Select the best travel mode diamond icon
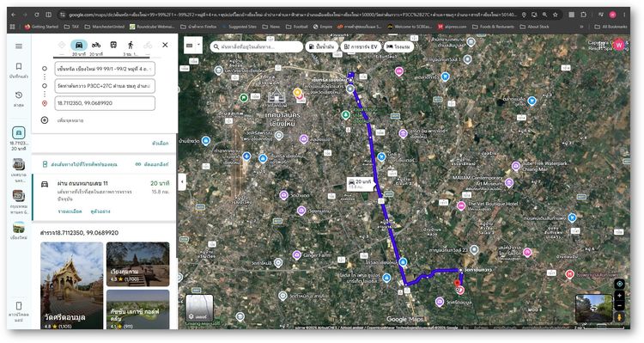 tap(62, 45)
